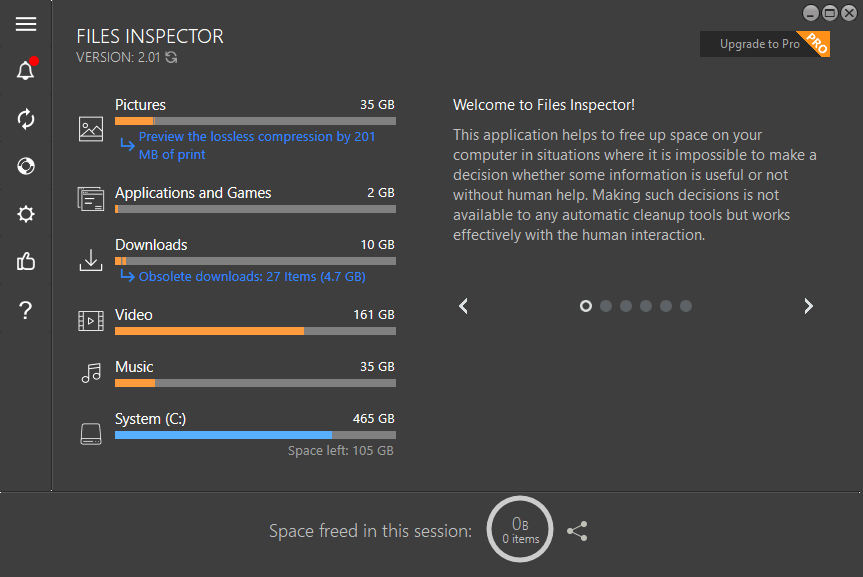The width and height of the screenshot is (863, 577).
Task: Go to the next welcome slide
Action: coord(808,306)
